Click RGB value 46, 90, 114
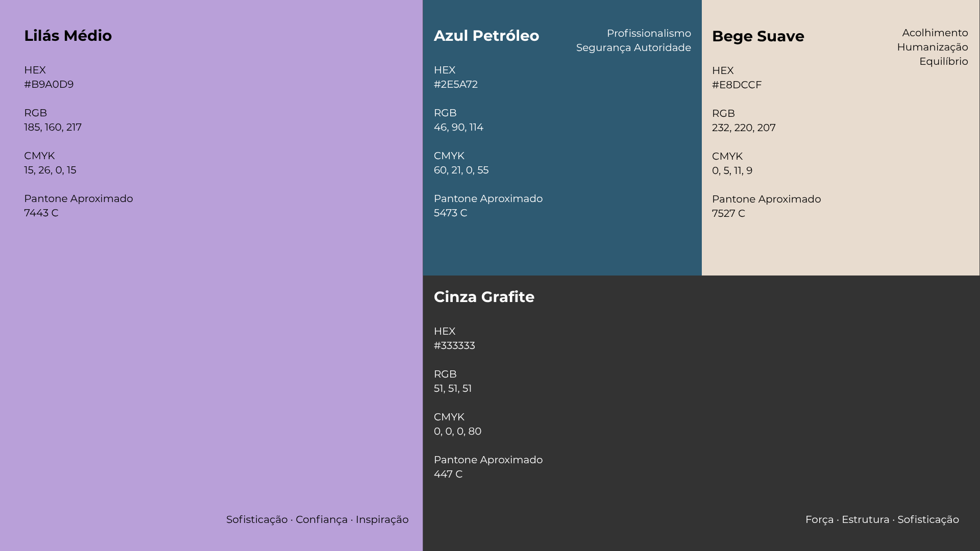This screenshot has height=551, width=980. [x=458, y=127]
